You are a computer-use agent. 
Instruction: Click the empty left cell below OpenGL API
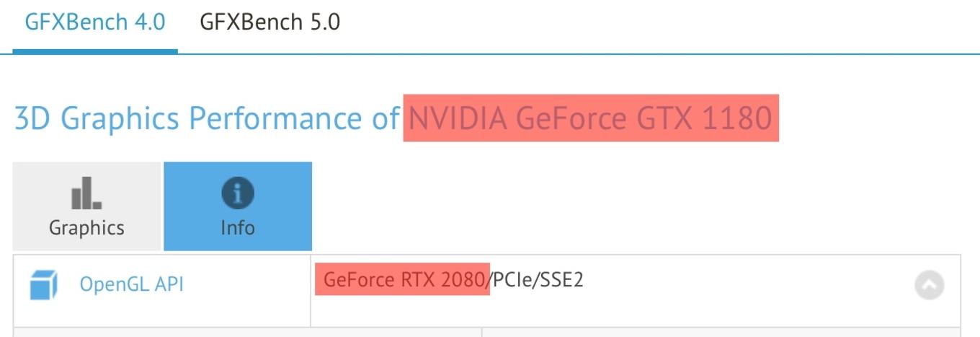[x=247, y=332]
